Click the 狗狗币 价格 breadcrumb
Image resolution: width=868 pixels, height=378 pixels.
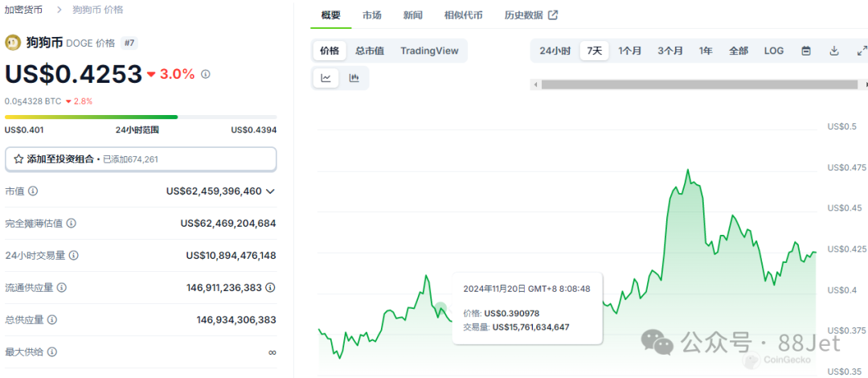[98, 10]
